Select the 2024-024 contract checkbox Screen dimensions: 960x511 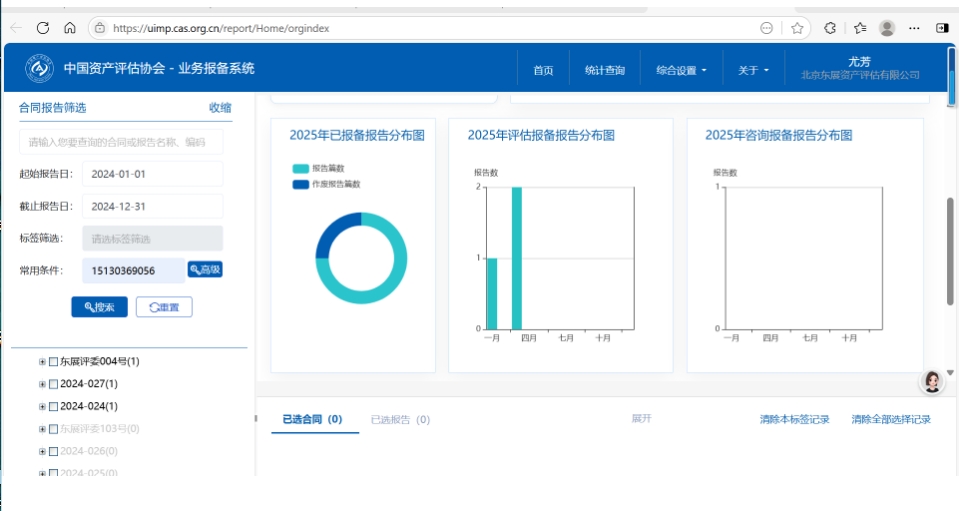[54, 406]
